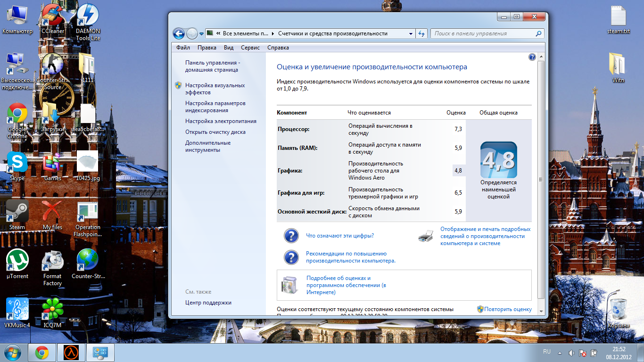Launch Steam desktop shortcut
The height and width of the screenshot is (362, 644).
(17, 215)
